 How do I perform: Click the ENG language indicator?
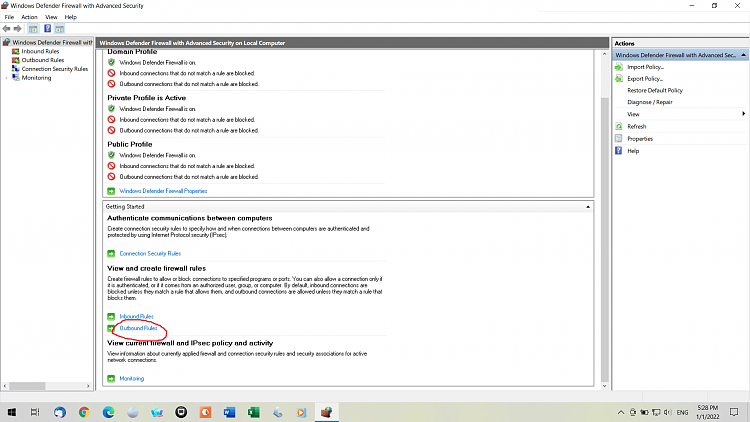tap(683, 412)
